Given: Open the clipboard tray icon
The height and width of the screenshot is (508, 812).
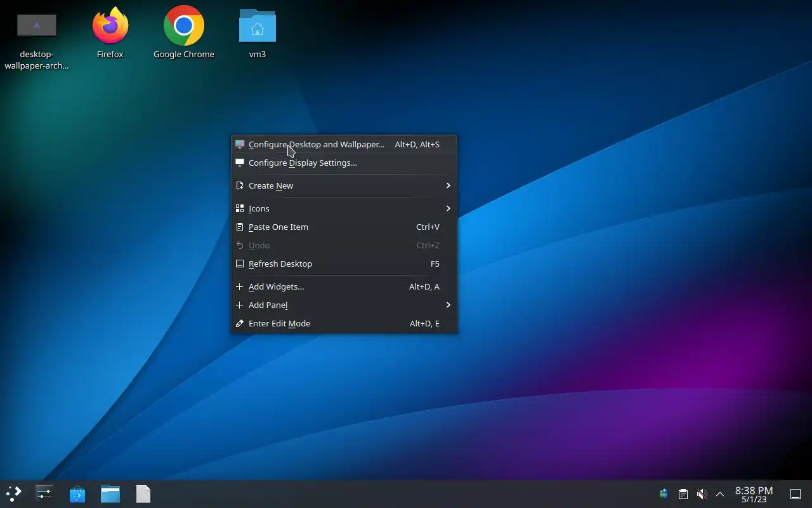Looking at the screenshot, I should click(683, 493).
